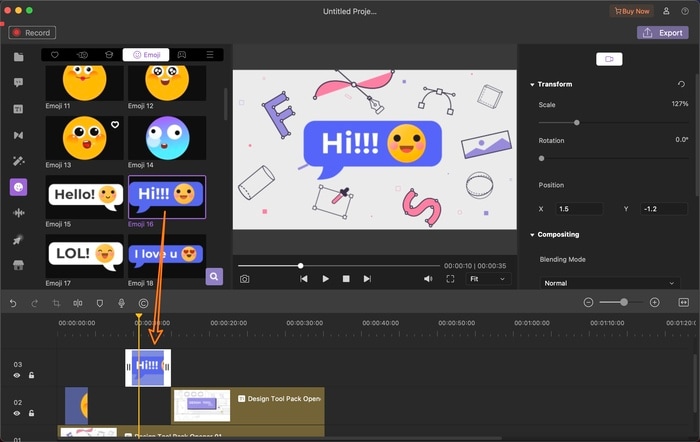Click the Position X input field

click(x=579, y=209)
